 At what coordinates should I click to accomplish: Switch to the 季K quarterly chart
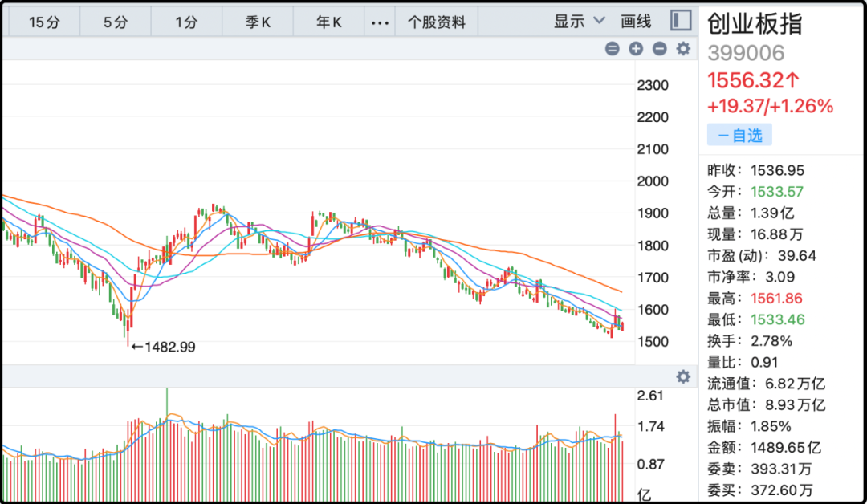tap(258, 22)
